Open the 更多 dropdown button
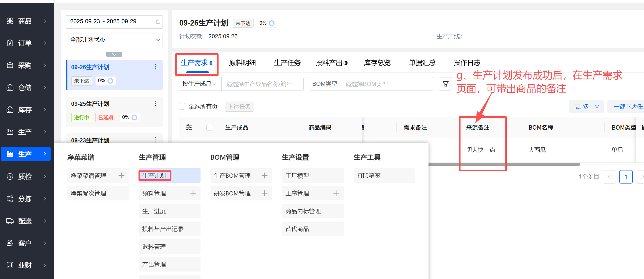The image size is (644, 279). pyautogui.click(x=586, y=107)
